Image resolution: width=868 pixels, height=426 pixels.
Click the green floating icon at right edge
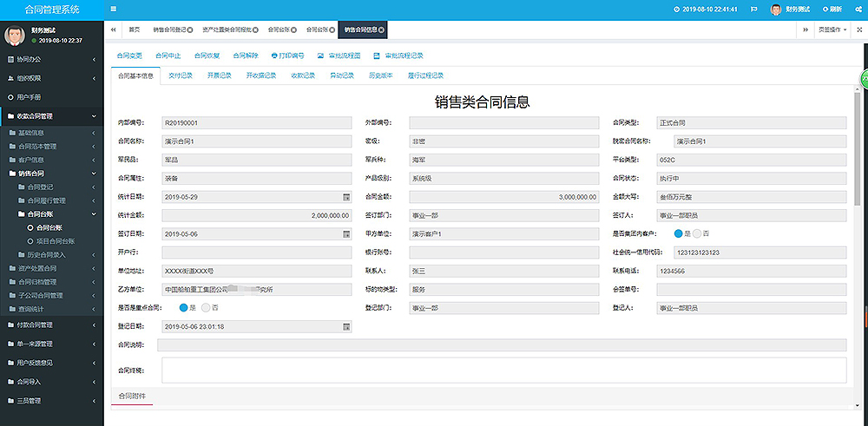pyautogui.click(x=864, y=79)
